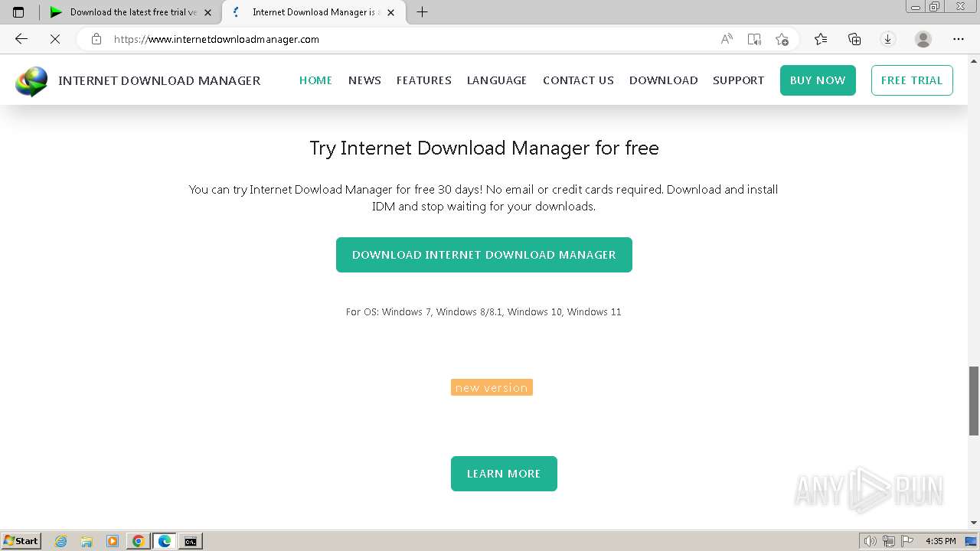The height and width of the screenshot is (551, 980).
Task: Click DOWNLOAD INTERNET DOWNLOAD MANAGER button
Action: click(484, 255)
